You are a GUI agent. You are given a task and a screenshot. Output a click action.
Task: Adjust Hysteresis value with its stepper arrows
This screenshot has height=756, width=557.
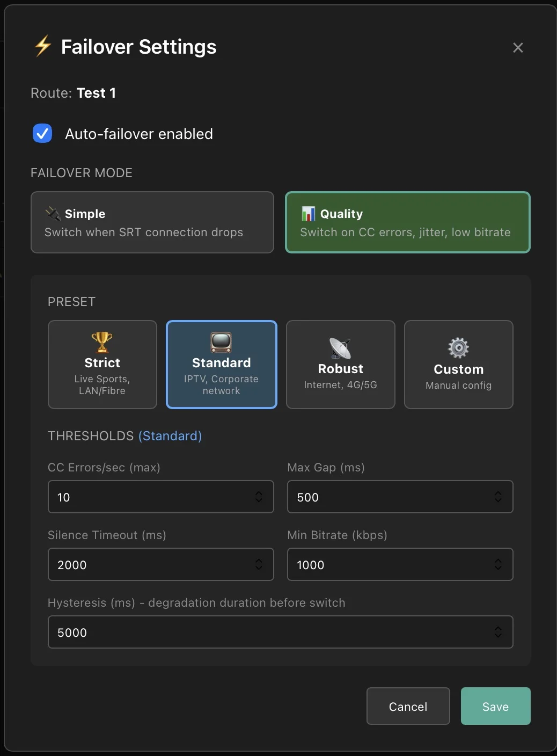(497, 632)
